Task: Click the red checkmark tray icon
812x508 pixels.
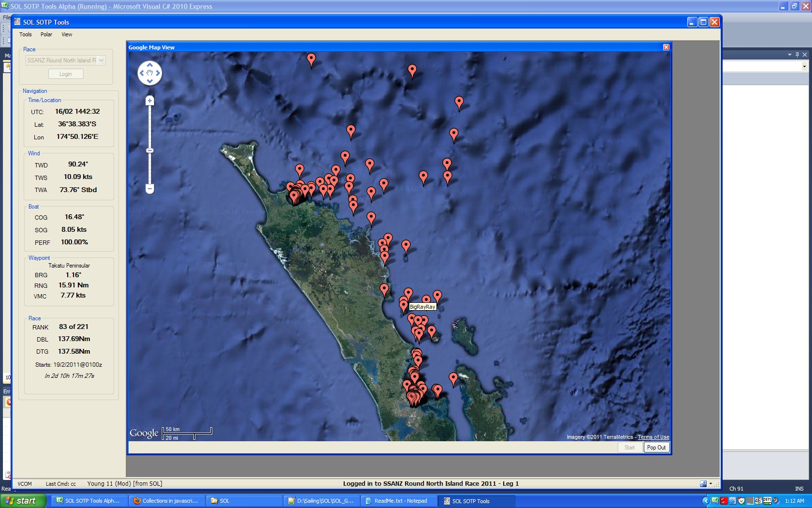Action: click(724, 501)
